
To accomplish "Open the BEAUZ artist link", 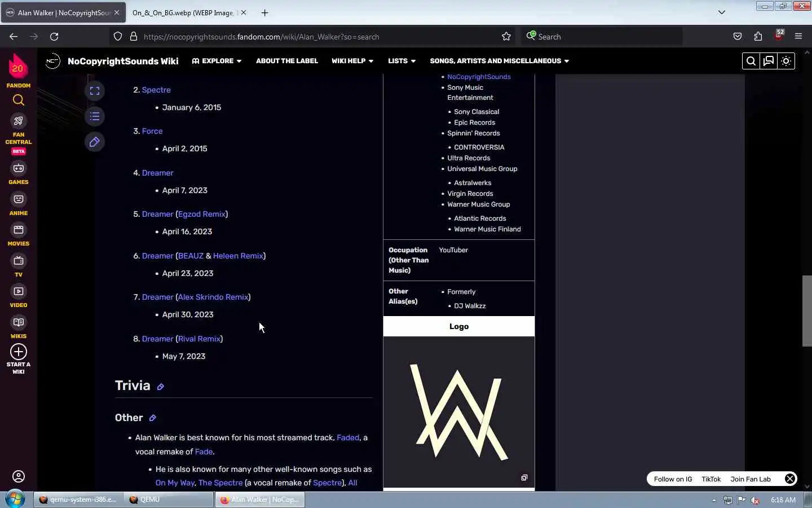I will (x=191, y=256).
